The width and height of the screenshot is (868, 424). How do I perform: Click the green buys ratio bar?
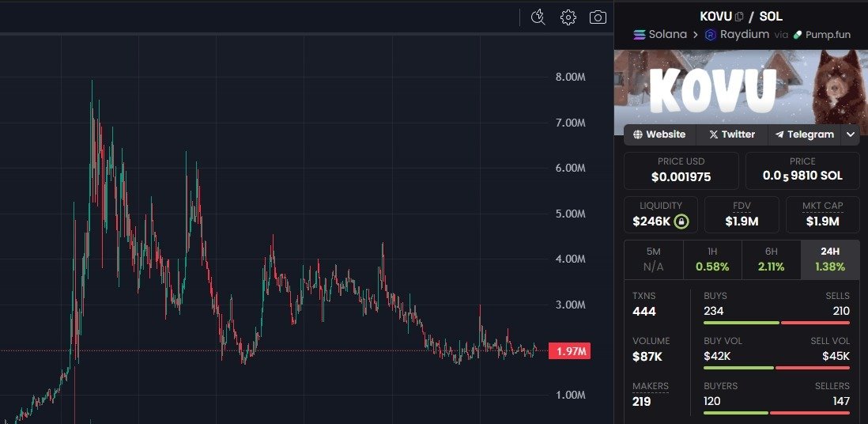coord(742,323)
